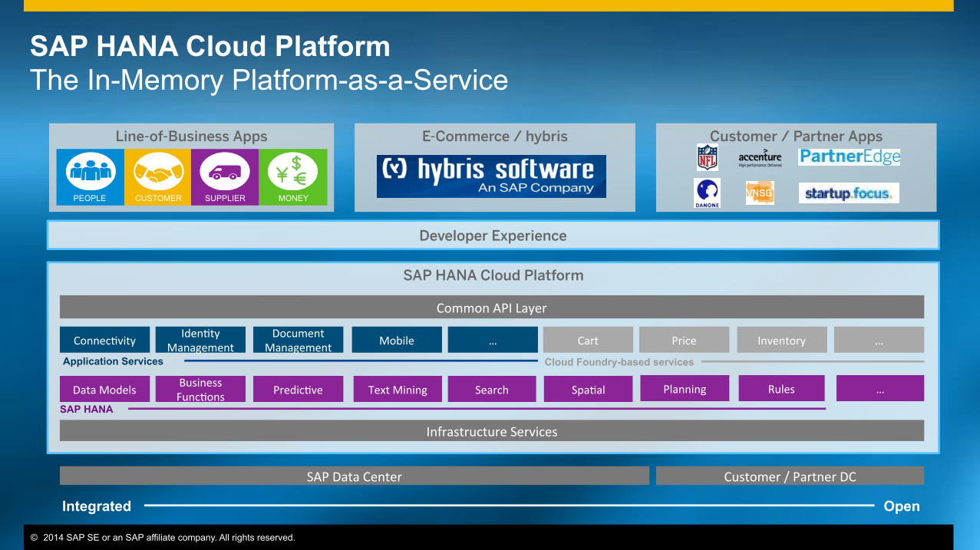
Task: Click the hybris software logo
Action: (x=491, y=176)
